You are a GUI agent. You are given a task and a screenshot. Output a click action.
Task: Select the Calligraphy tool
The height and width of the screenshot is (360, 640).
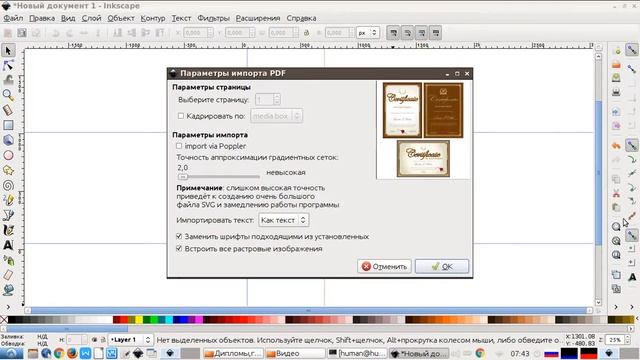coord(8,230)
